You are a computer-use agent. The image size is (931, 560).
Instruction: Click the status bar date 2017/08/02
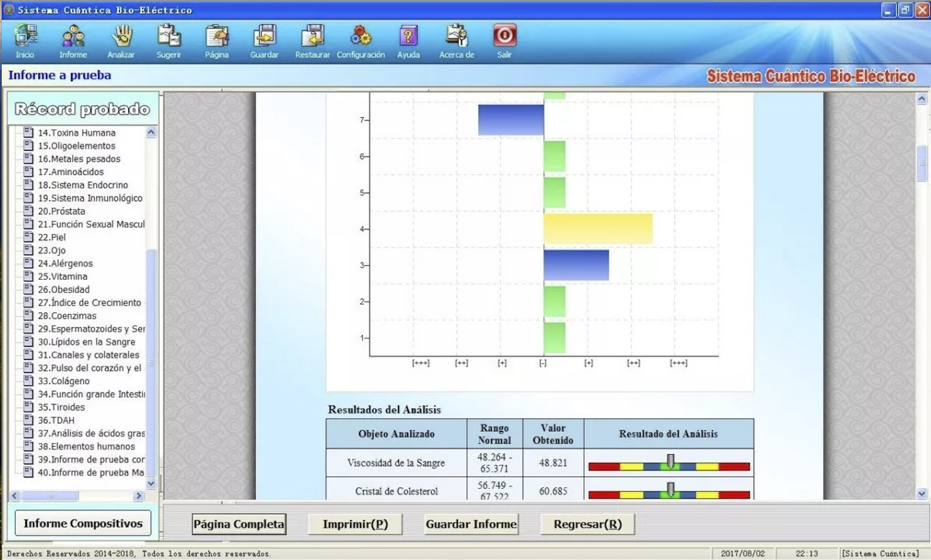(x=743, y=554)
